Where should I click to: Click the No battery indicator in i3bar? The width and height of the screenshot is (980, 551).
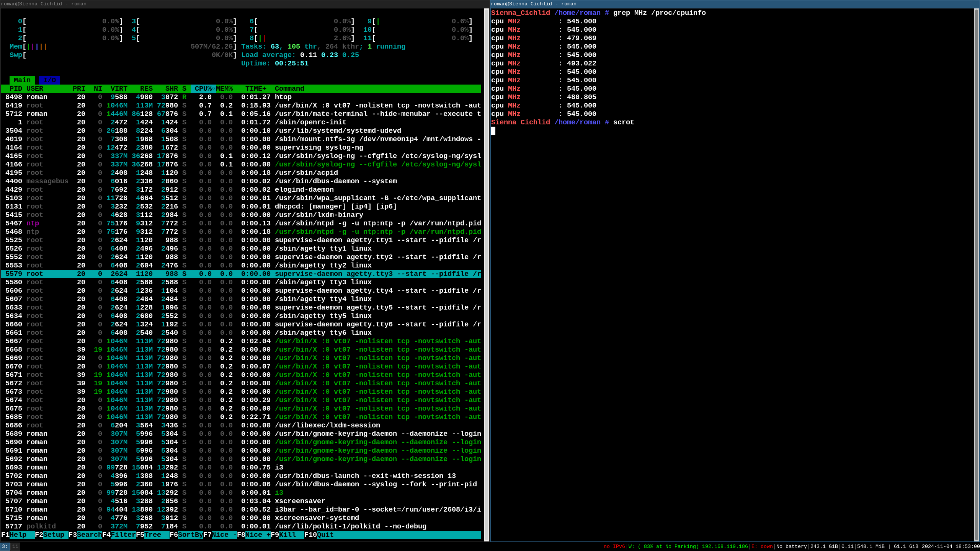coord(791,546)
